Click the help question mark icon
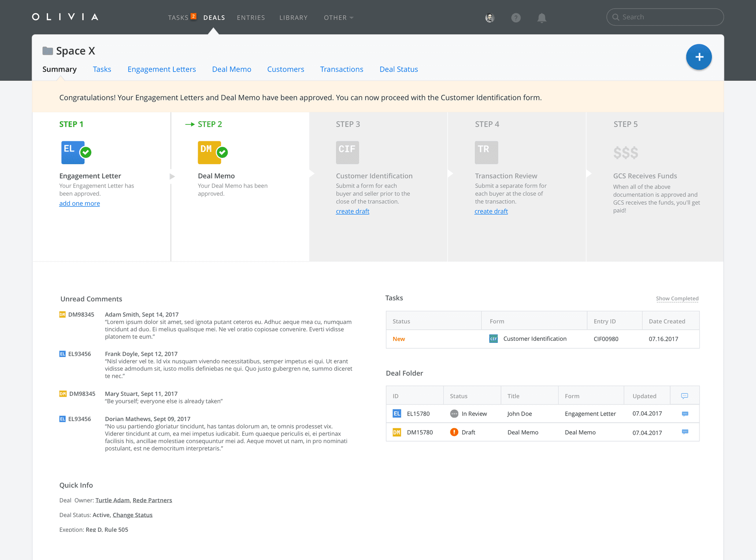Viewport: 756px width, 560px height. pyautogui.click(x=516, y=18)
